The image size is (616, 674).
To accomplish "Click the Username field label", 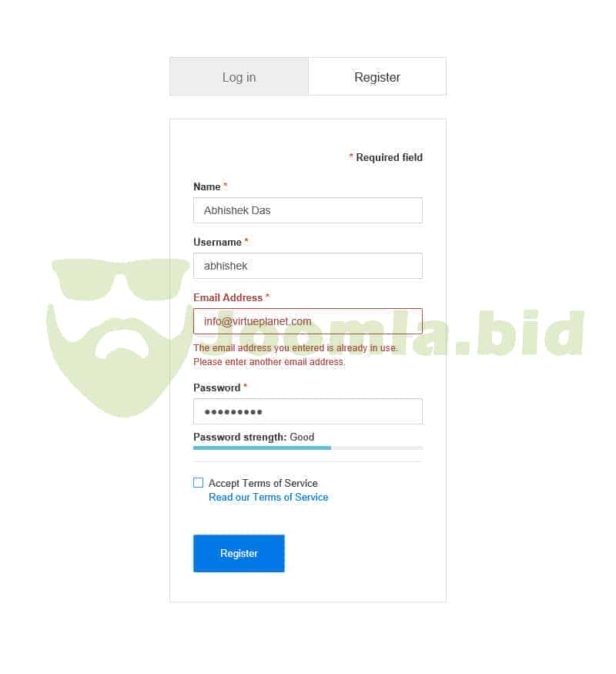I will click(217, 242).
